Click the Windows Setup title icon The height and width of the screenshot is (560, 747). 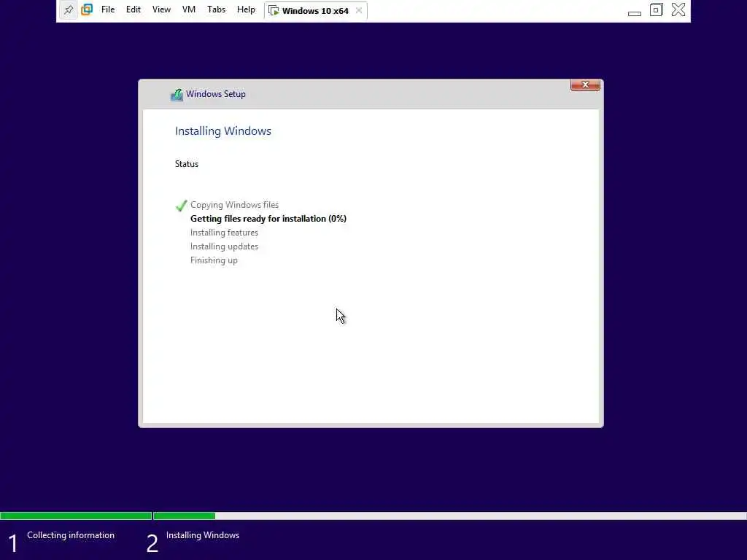[177, 95]
